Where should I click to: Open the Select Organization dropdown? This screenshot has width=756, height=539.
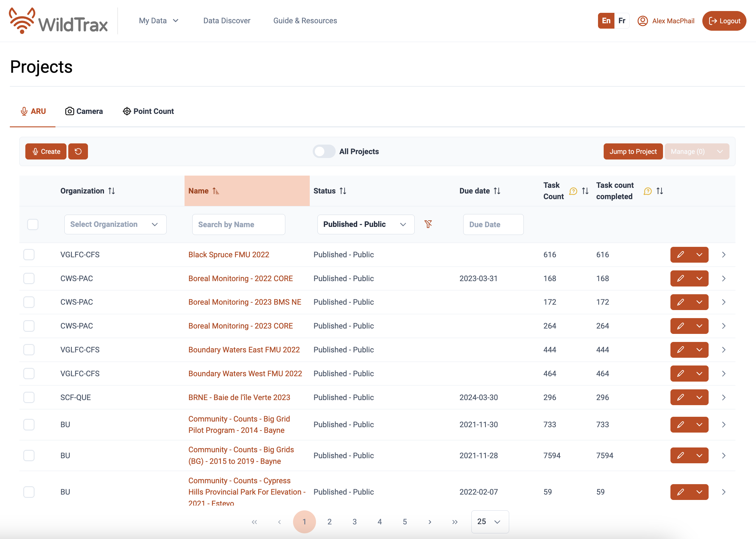tap(115, 224)
